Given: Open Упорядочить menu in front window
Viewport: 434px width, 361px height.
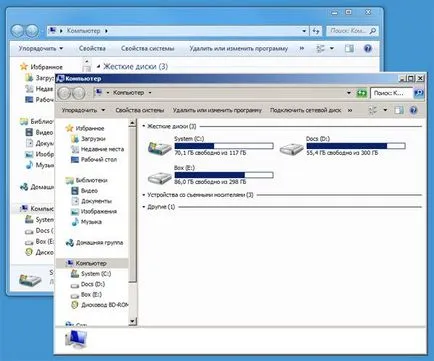Looking at the screenshot, I should 83,110.
